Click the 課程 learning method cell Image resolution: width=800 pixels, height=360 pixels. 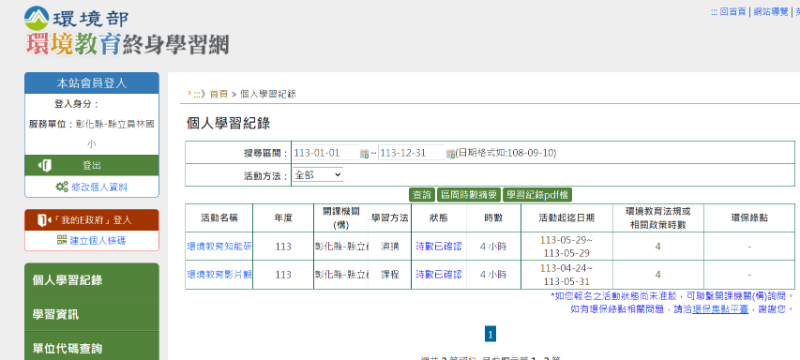tap(390, 275)
